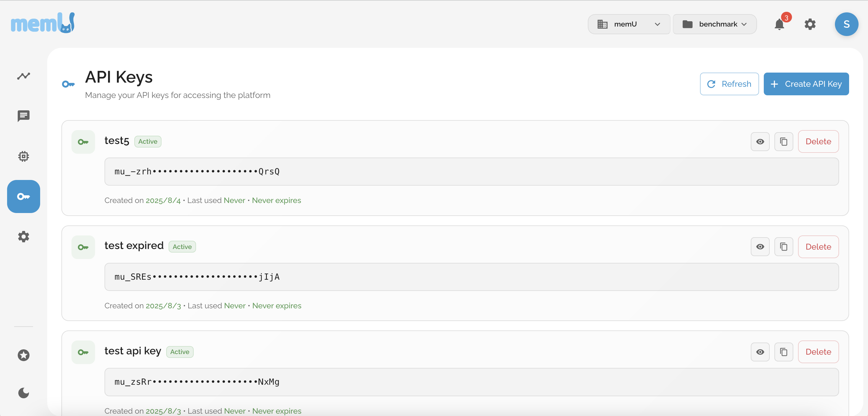Open the user avatar S menu
Image resolution: width=868 pixels, height=416 pixels.
tap(846, 24)
